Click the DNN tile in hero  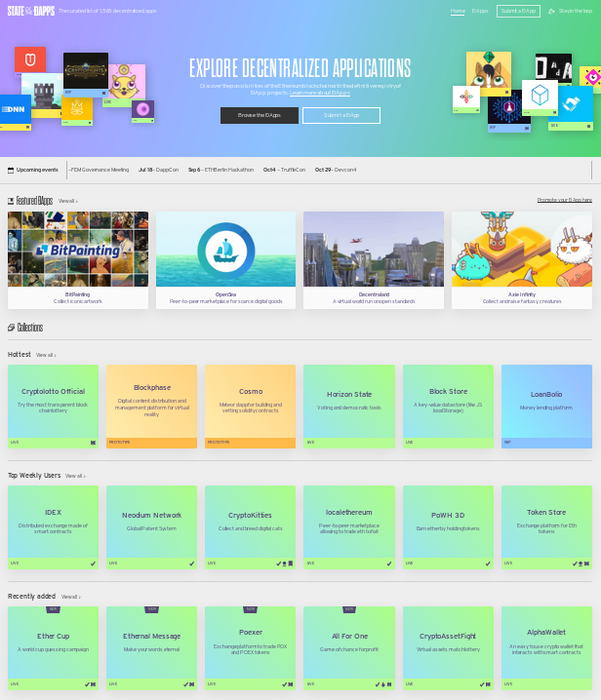15,112
